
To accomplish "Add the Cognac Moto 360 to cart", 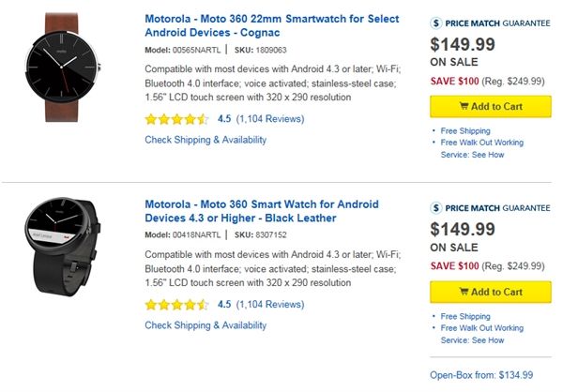I will click(490, 106).
